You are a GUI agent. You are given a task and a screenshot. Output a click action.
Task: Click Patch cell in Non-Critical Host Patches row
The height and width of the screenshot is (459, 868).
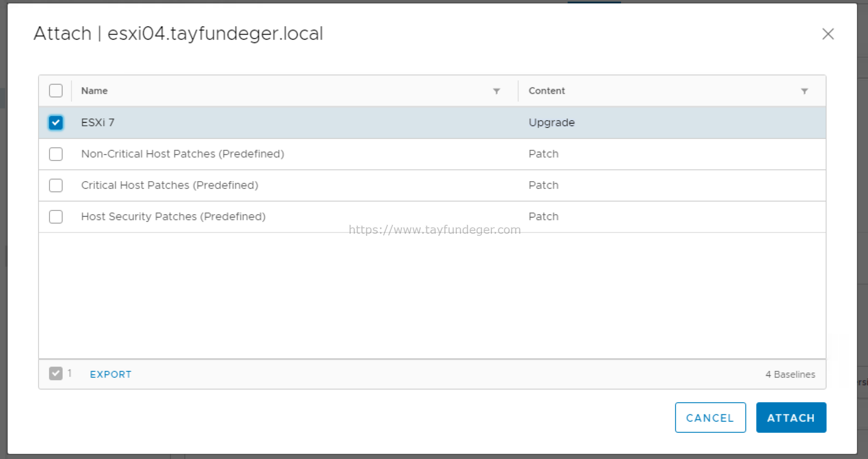coord(544,154)
